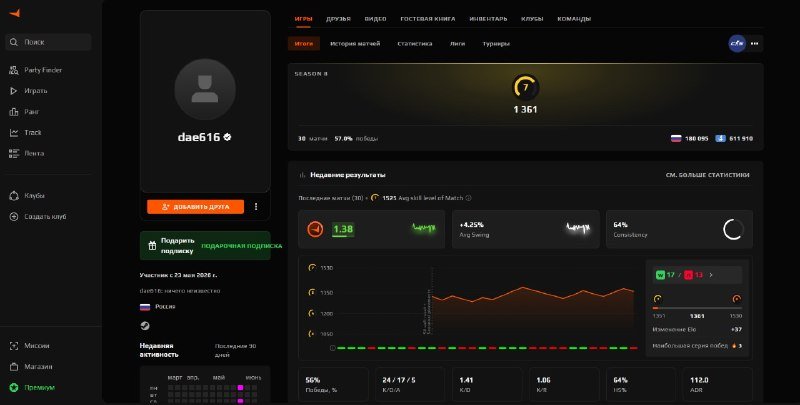Click the Steam icon under Россия
800x405 pixels.
click(145, 326)
